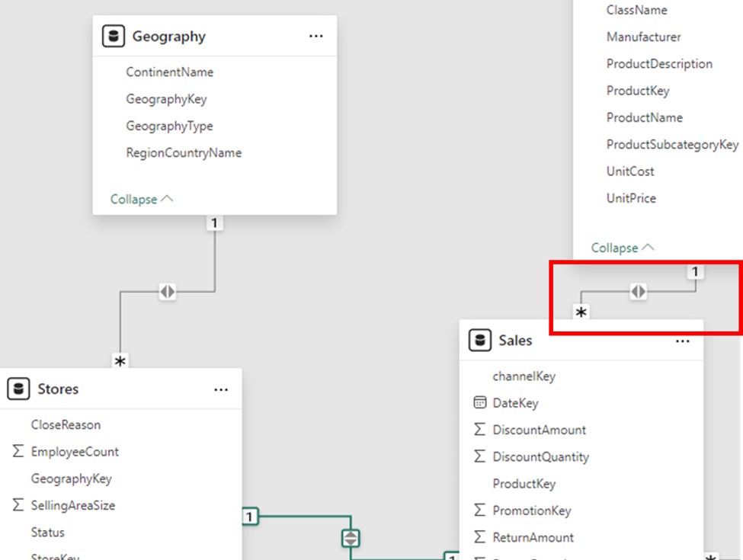This screenshot has width=743, height=560.
Task: Click the Stores table database icon
Action: coord(18,389)
